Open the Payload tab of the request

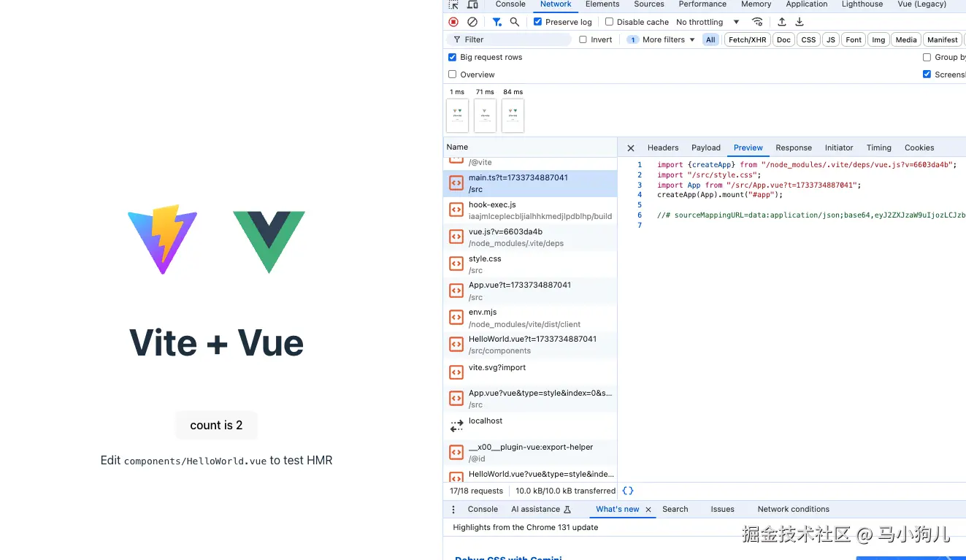click(706, 147)
